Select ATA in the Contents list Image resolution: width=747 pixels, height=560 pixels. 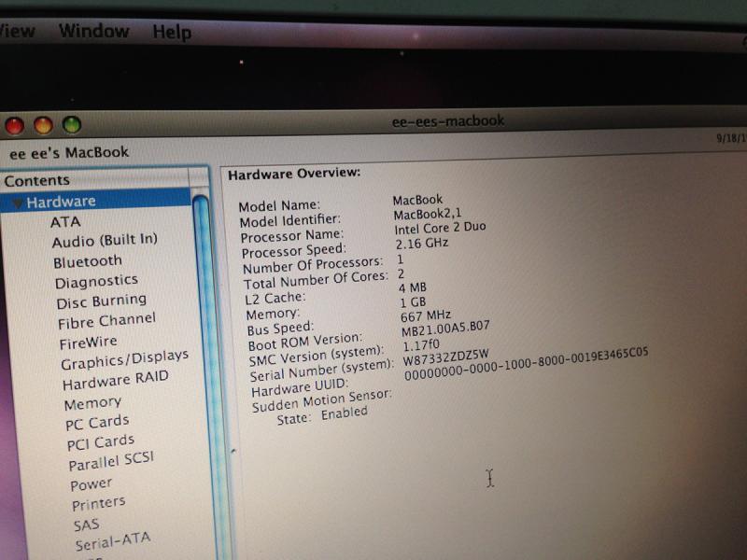point(65,222)
